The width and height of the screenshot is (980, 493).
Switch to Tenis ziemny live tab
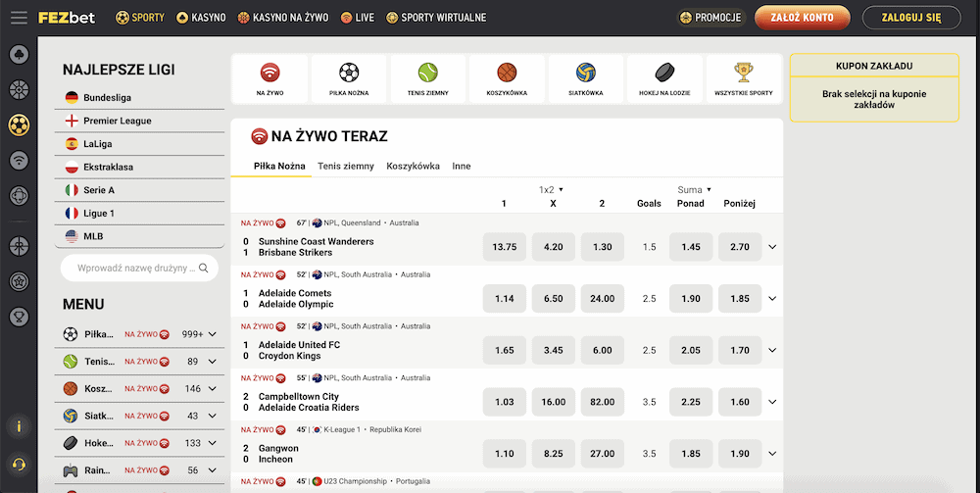tap(346, 167)
